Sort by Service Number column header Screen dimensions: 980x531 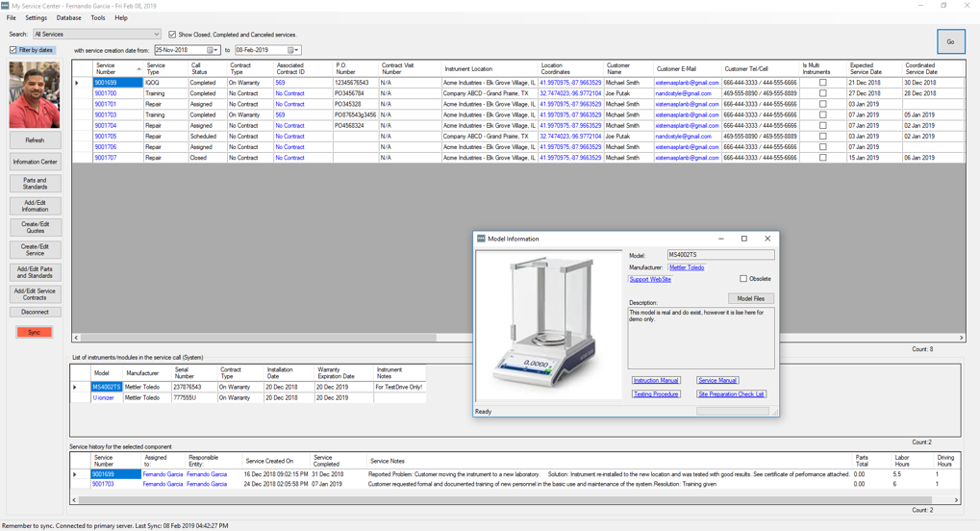coord(117,69)
